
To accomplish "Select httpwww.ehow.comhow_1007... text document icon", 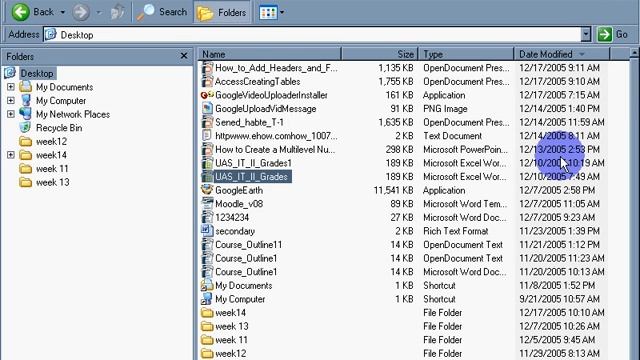I will click(207, 136).
